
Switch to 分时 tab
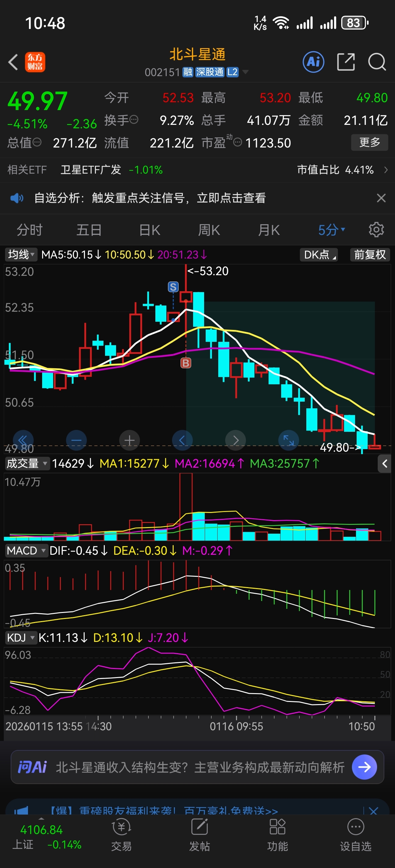30,230
